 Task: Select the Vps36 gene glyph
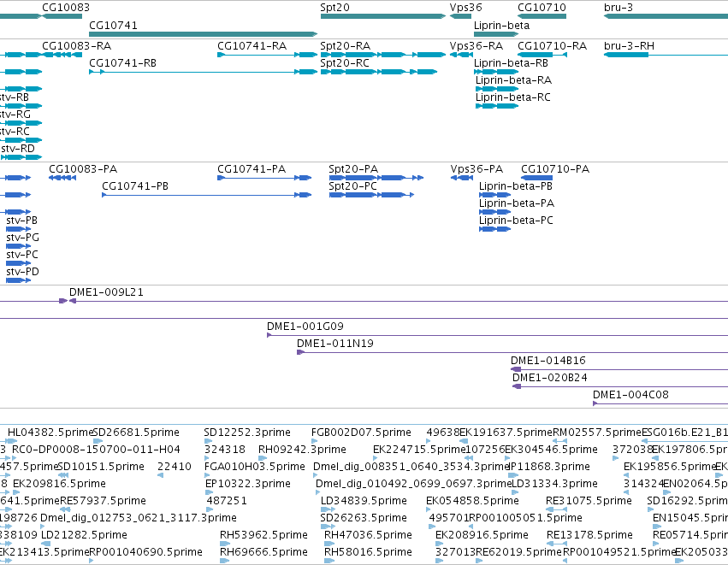(x=460, y=16)
